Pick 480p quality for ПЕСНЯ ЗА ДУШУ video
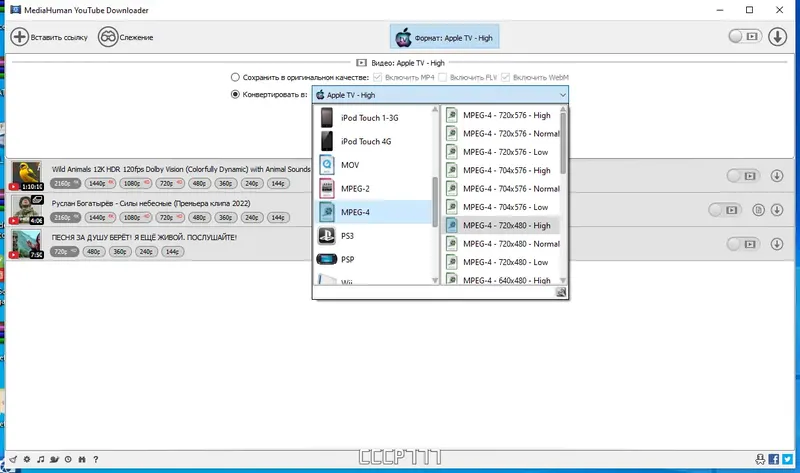The height and width of the screenshot is (473, 800). click(93, 252)
